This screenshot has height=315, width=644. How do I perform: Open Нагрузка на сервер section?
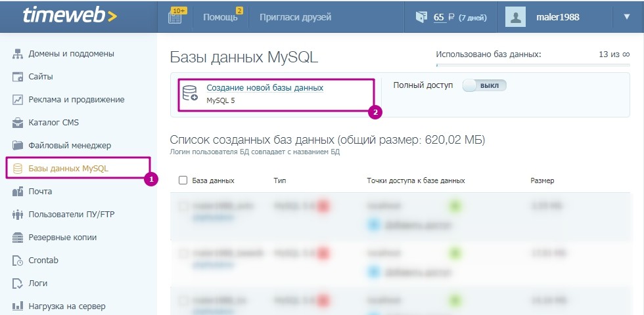[x=67, y=306]
